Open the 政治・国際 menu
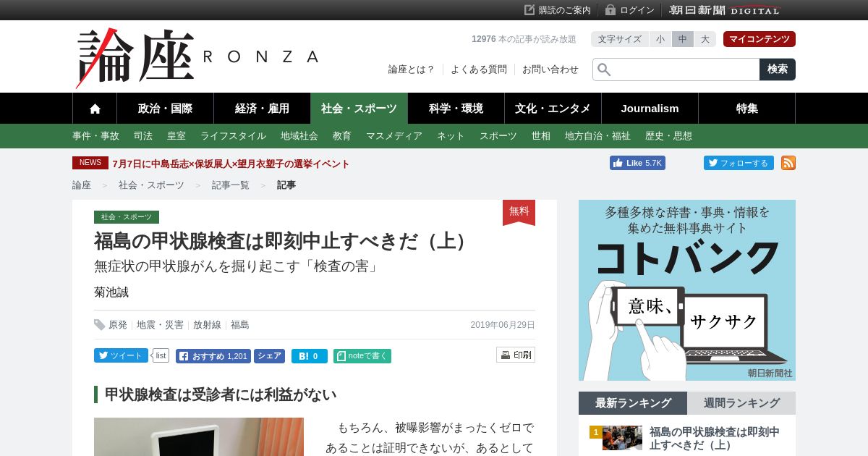The image size is (868, 456). tap(165, 109)
